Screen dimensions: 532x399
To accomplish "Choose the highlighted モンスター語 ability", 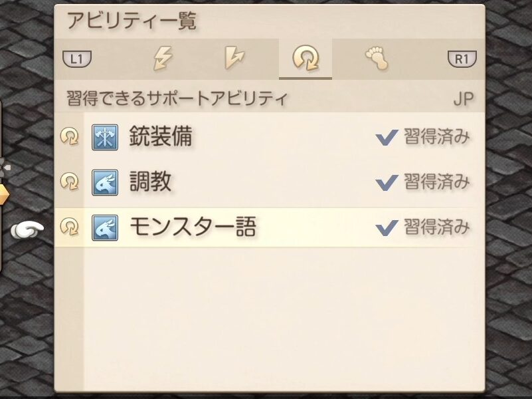I will point(193,227).
